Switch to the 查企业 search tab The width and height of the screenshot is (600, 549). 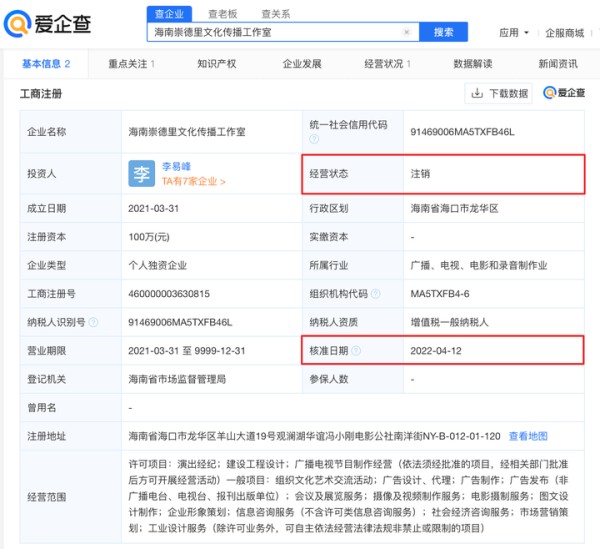pos(169,14)
